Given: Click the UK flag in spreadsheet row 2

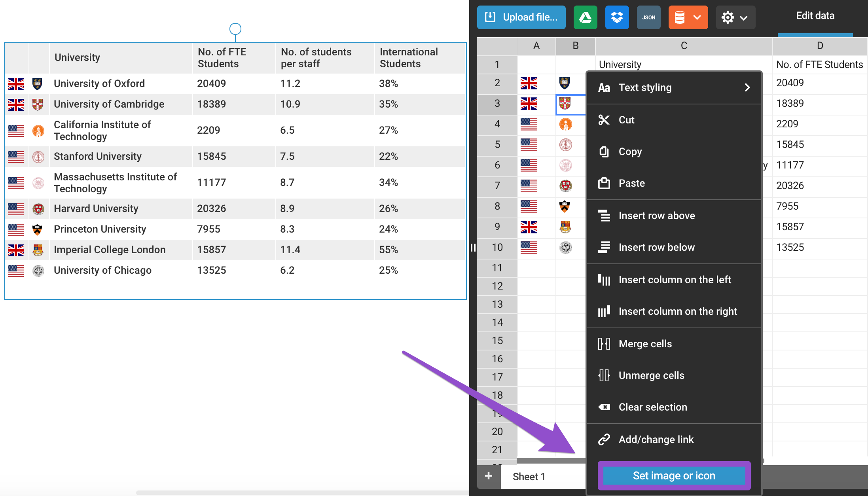Looking at the screenshot, I should (x=529, y=83).
